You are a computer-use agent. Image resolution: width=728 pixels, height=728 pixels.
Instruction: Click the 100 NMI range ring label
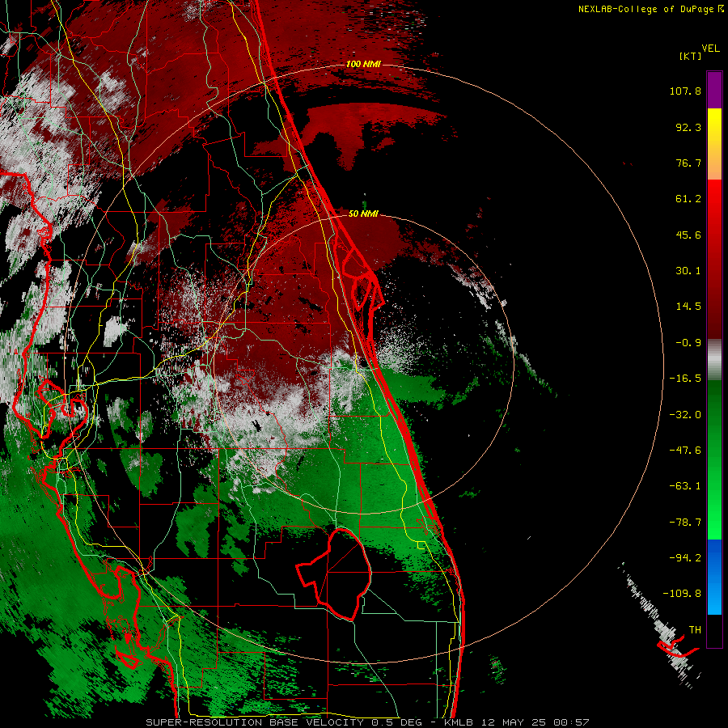363,64
